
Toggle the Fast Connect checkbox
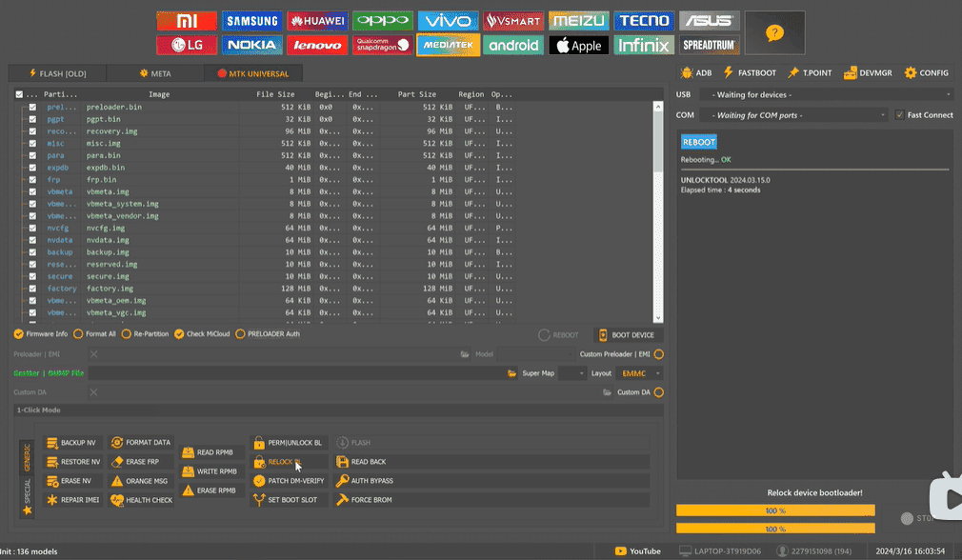pyautogui.click(x=899, y=114)
